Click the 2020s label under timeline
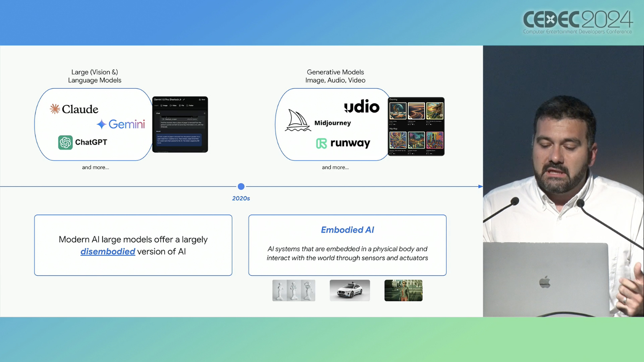The image size is (644, 362). 241,198
